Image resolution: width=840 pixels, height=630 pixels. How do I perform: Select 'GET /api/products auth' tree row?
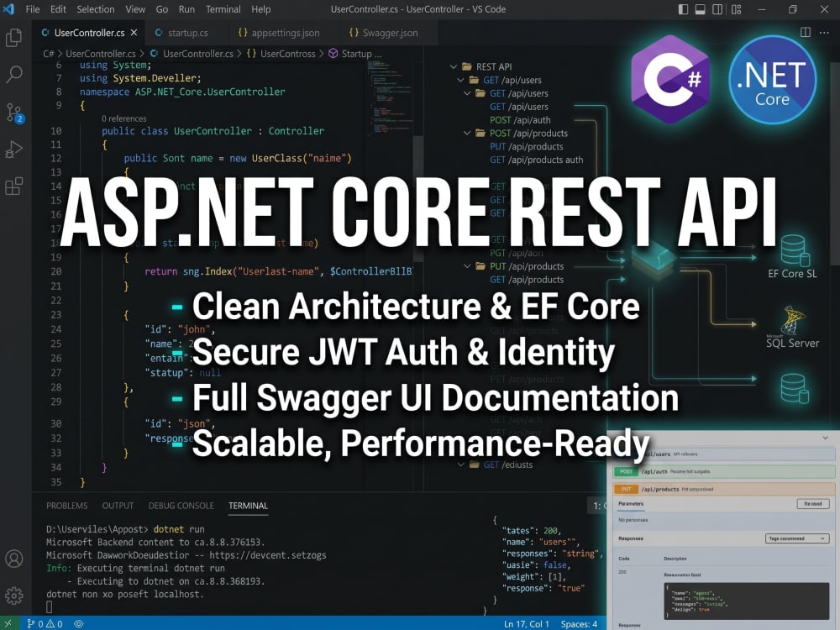(x=536, y=160)
